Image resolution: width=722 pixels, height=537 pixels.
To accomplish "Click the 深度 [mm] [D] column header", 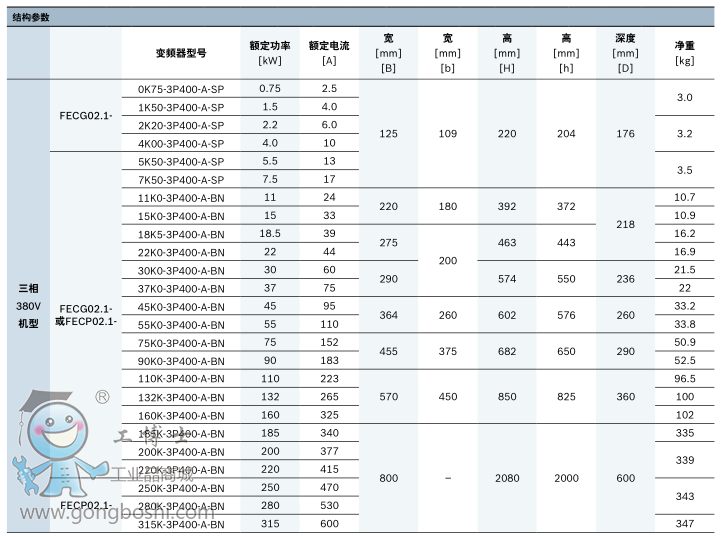I will [x=625, y=52].
